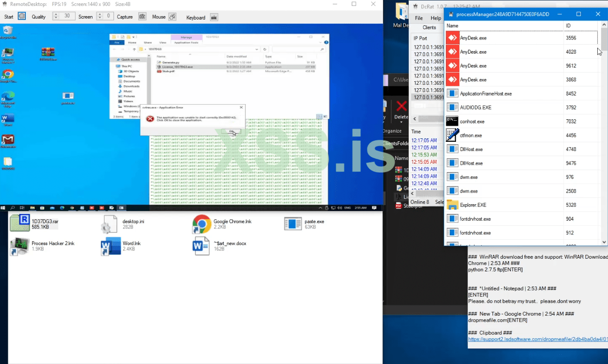Select log entry 12:12:48 AM
608x364 pixels.
424,183
